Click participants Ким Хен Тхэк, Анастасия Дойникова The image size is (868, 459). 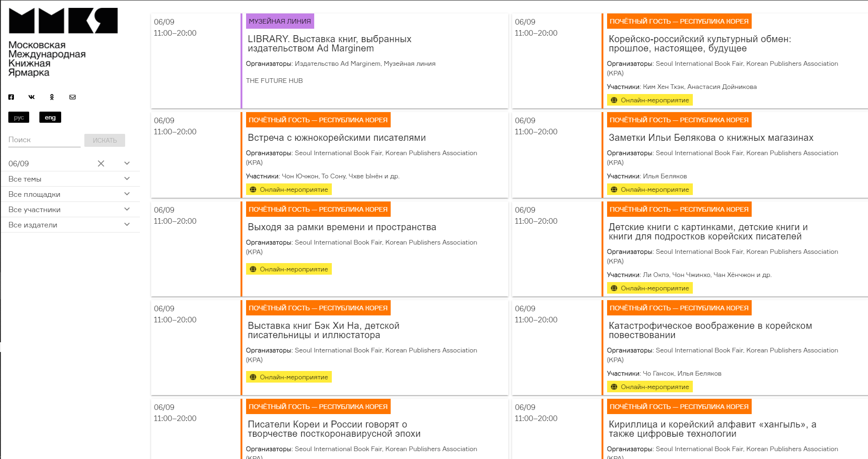700,87
